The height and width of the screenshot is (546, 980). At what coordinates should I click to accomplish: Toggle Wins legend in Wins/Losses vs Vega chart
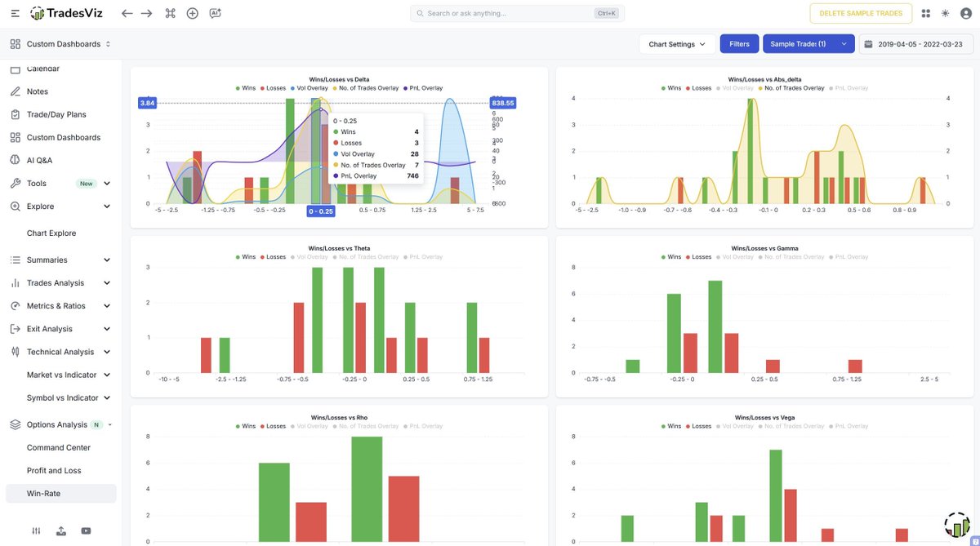[671, 426]
